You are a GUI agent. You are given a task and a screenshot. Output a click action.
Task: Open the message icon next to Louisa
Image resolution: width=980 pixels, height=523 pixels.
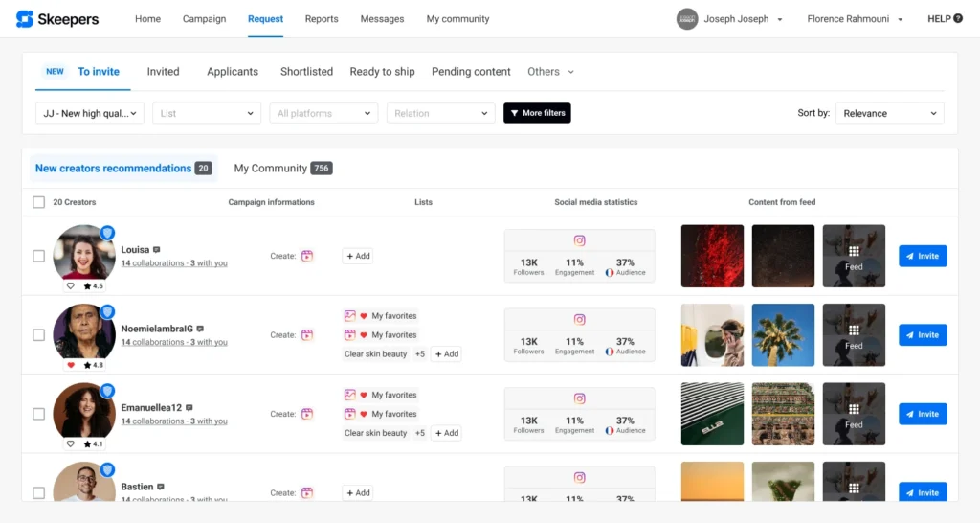[x=156, y=250]
